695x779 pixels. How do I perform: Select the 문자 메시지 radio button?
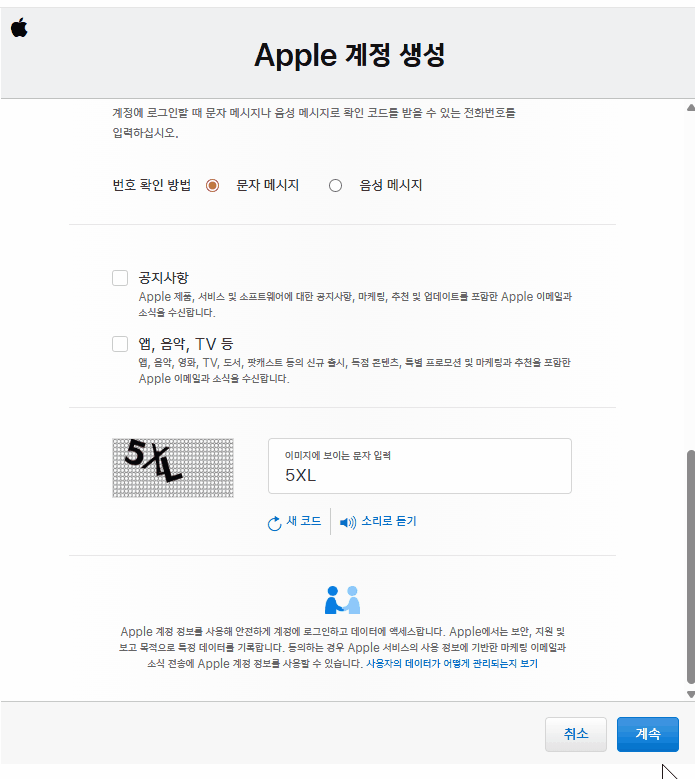coord(212,185)
